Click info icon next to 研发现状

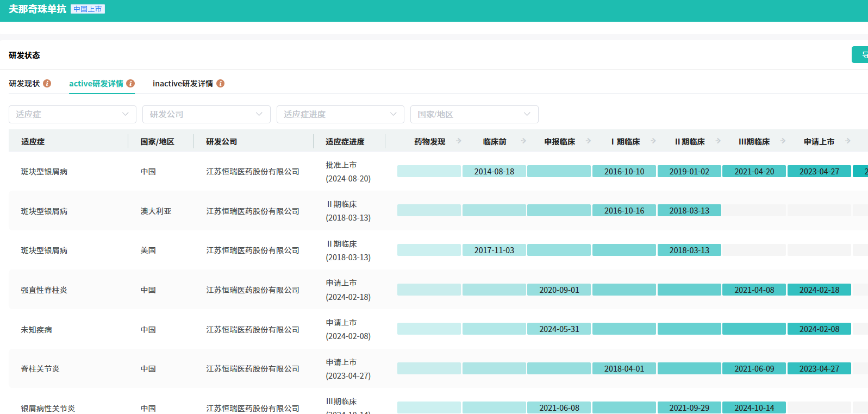pyautogui.click(x=47, y=83)
